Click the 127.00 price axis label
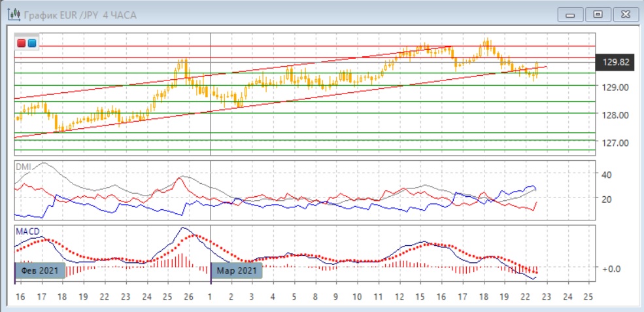 [x=615, y=143]
